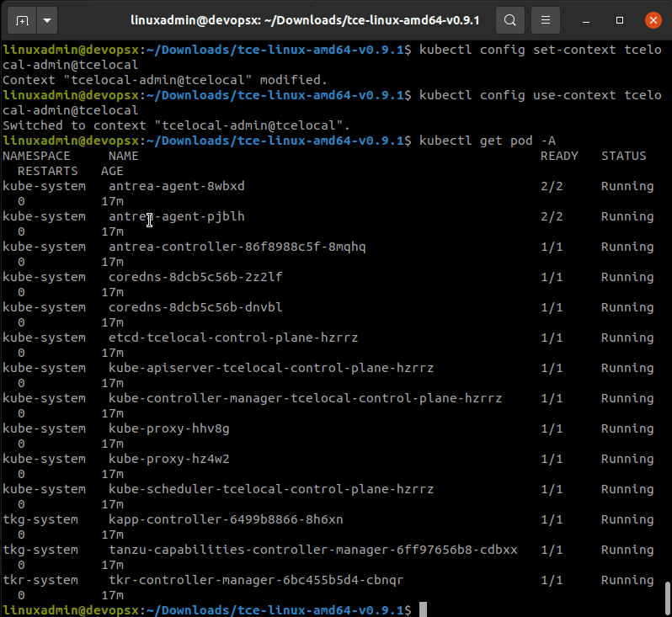Open the new tab dropdown arrow
Viewport: 672px width, 617px height.
47,20
